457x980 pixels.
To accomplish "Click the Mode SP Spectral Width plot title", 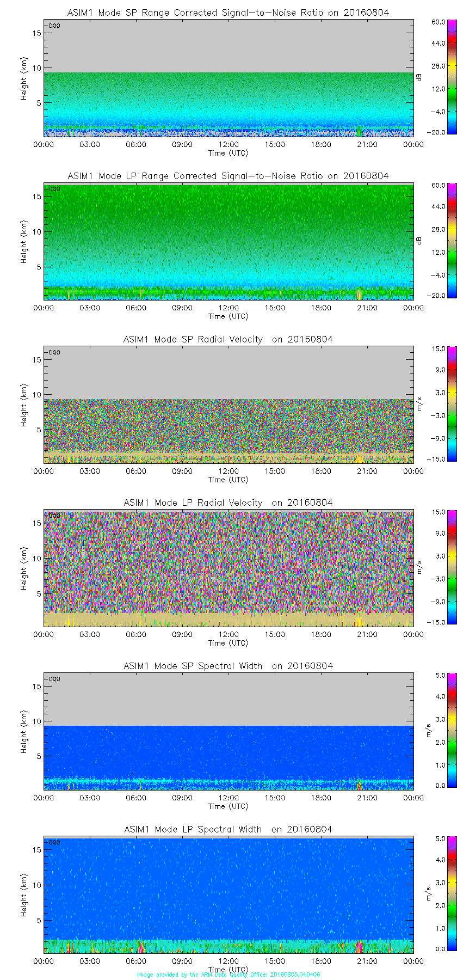I will pyautogui.click(x=228, y=666).
